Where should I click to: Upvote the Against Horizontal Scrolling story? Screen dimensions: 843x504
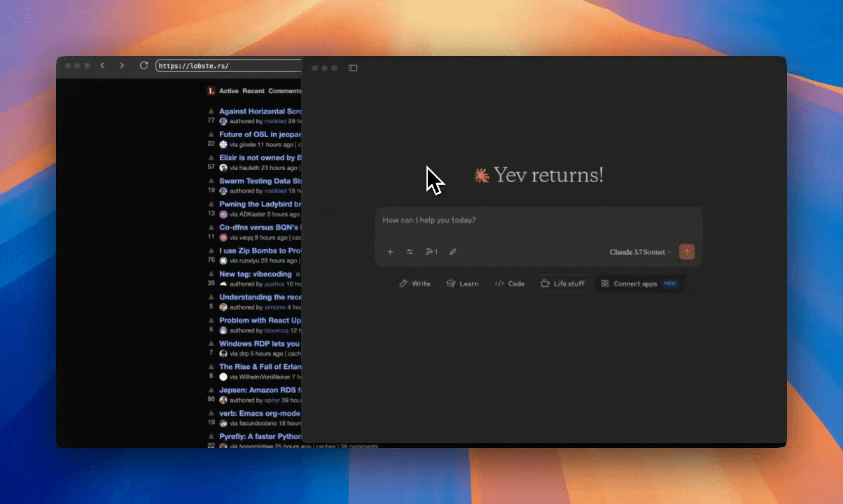(211, 110)
